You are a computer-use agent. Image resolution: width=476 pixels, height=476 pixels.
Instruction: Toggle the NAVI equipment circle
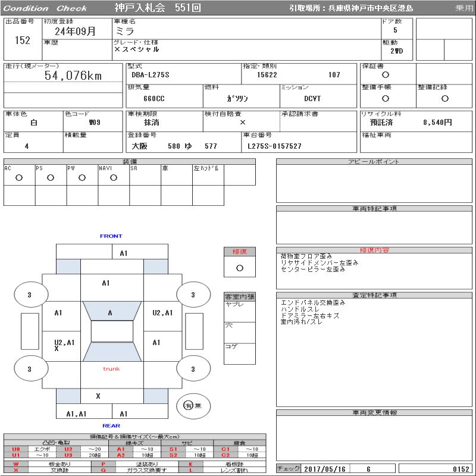click(114, 177)
